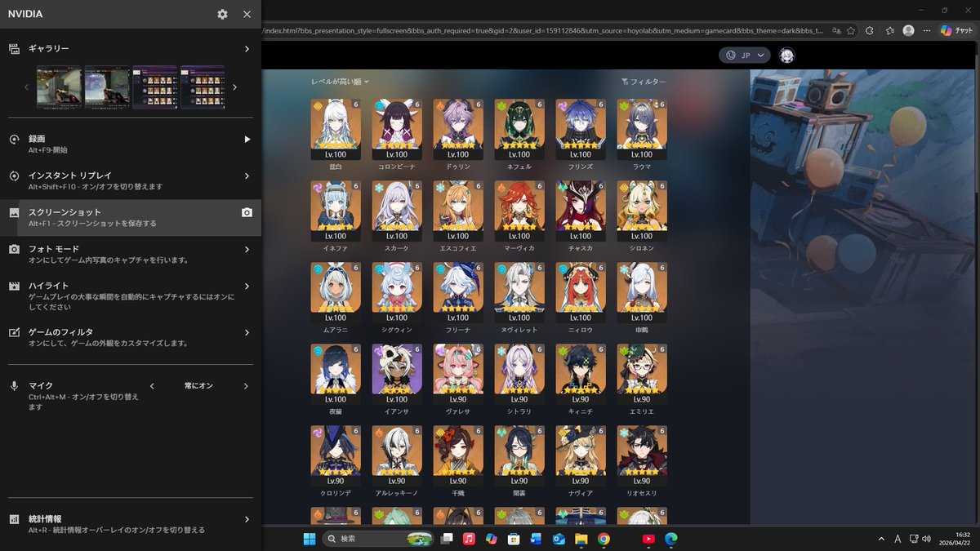This screenshot has height=551, width=980.
Task: Open Windows Start menu
Action: coord(310,539)
